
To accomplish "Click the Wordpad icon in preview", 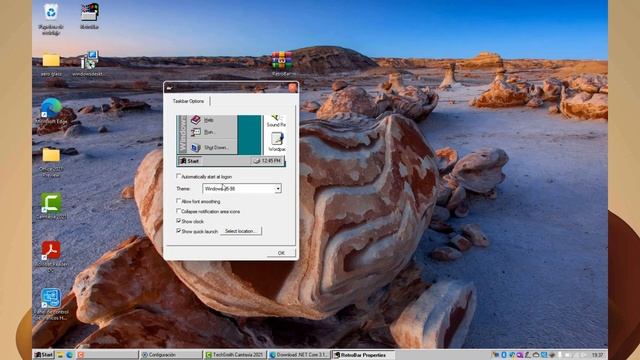I will click(x=277, y=139).
